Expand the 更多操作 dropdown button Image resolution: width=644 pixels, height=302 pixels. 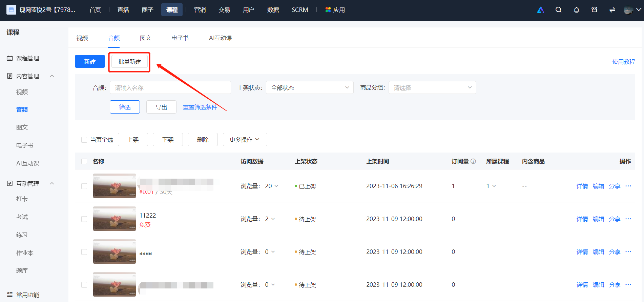point(245,140)
